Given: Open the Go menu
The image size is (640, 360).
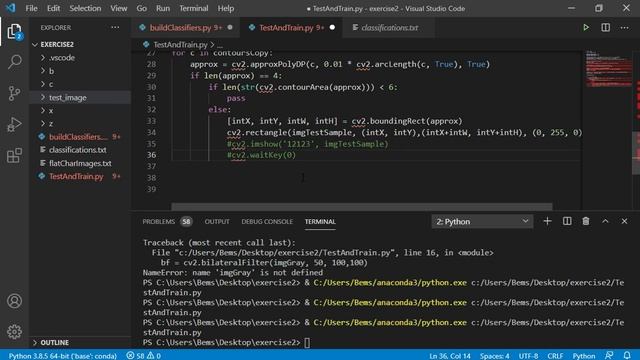Looking at the screenshot, I should pos(142,8).
